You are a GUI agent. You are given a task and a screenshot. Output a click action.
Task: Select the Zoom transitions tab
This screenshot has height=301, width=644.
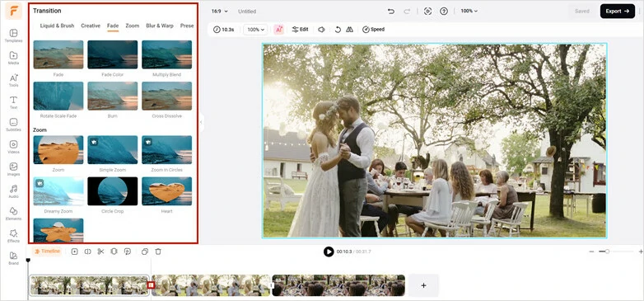133,26
